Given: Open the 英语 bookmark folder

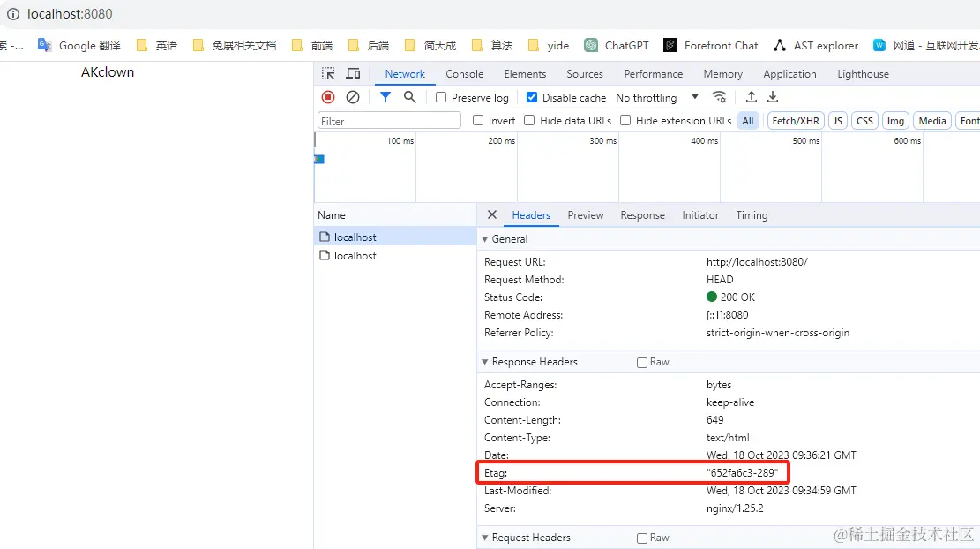Looking at the screenshot, I should (x=157, y=45).
